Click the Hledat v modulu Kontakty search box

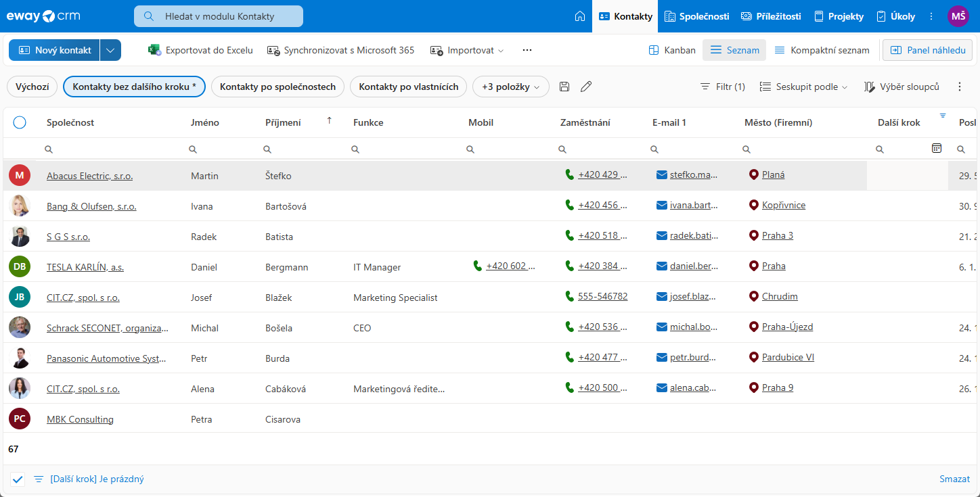[219, 16]
